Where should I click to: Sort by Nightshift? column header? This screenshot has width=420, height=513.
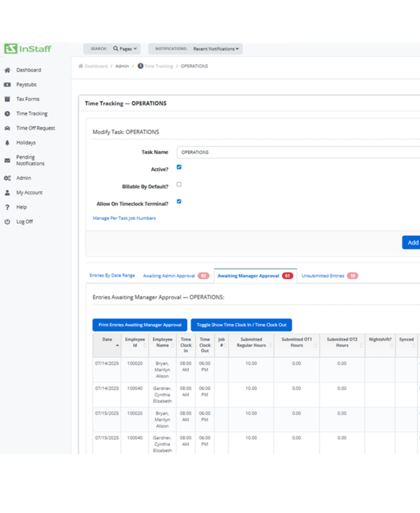tap(380, 345)
